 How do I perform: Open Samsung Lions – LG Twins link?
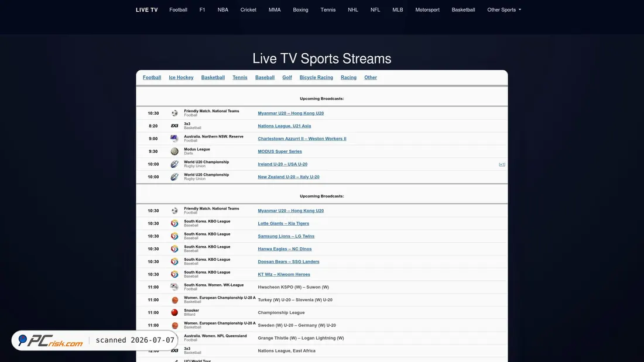286,236
